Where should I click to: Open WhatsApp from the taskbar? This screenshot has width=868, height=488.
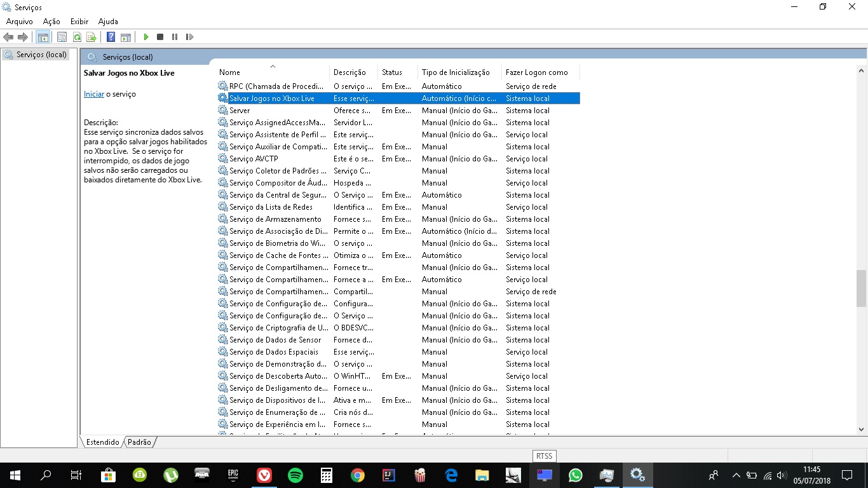click(x=576, y=475)
